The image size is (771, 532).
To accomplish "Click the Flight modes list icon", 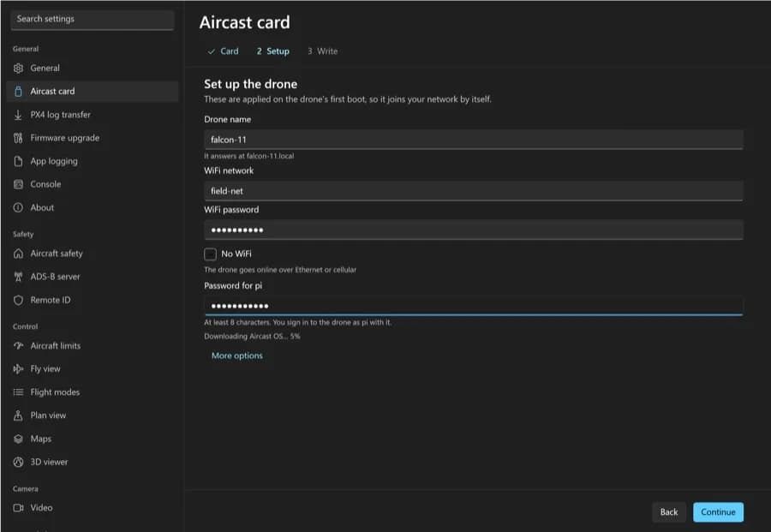I will click(18, 392).
